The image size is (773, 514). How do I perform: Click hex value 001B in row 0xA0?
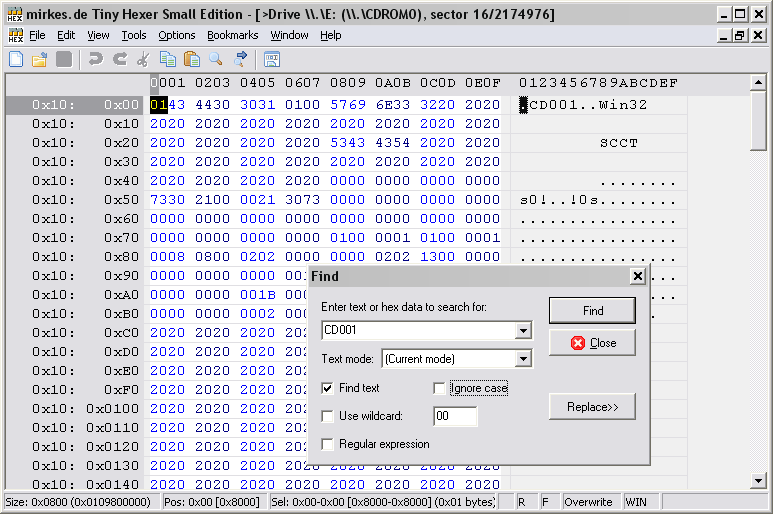click(257, 295)
